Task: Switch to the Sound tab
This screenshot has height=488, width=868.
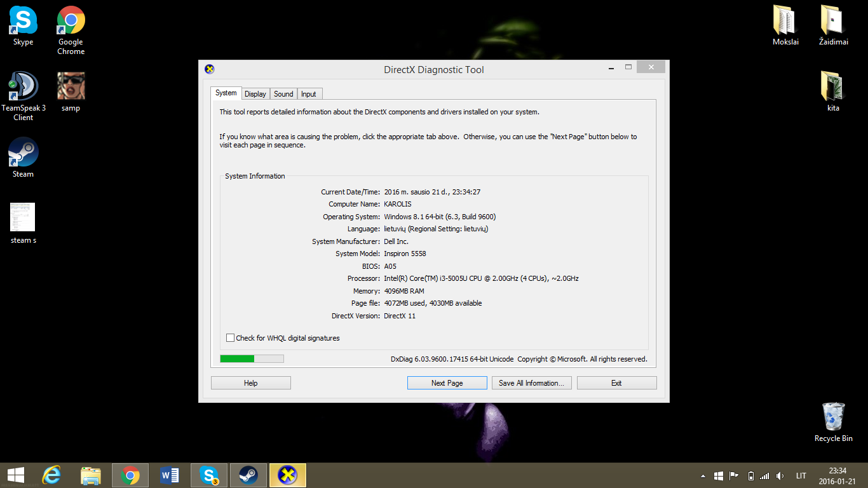Action: click(x=283, y=94)
